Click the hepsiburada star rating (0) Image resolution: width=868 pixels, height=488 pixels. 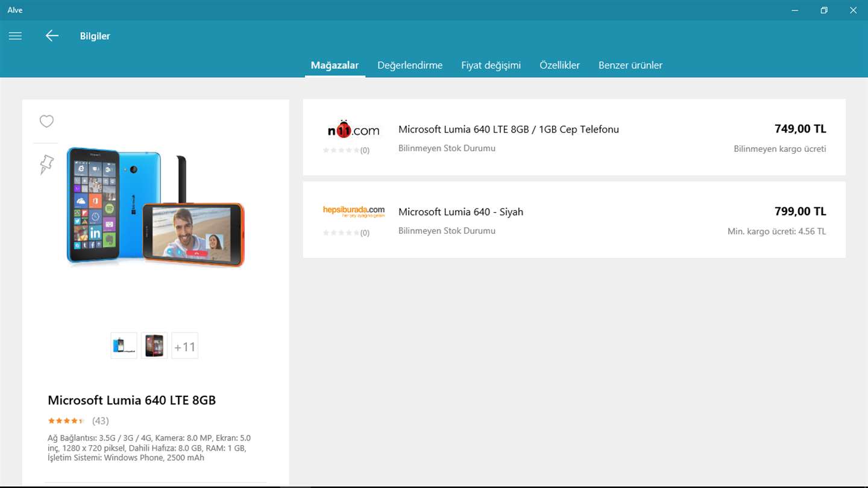pyautogui.click(x=346, y=233)
